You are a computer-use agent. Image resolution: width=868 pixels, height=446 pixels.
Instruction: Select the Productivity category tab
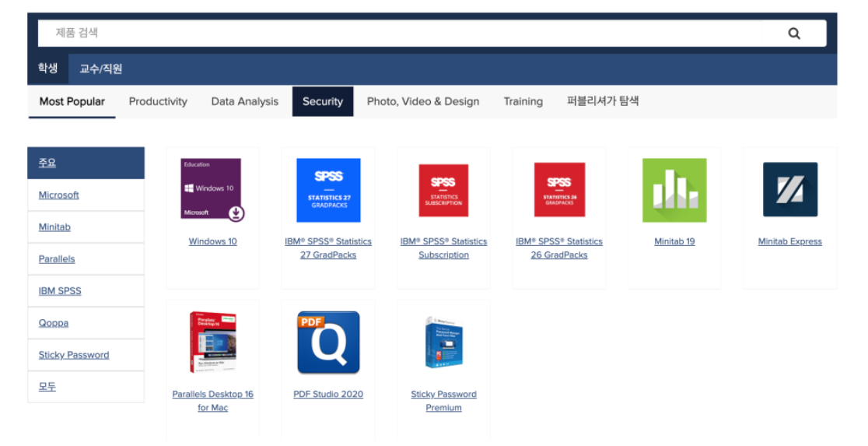pyautogui.click(x=158, y=101)
